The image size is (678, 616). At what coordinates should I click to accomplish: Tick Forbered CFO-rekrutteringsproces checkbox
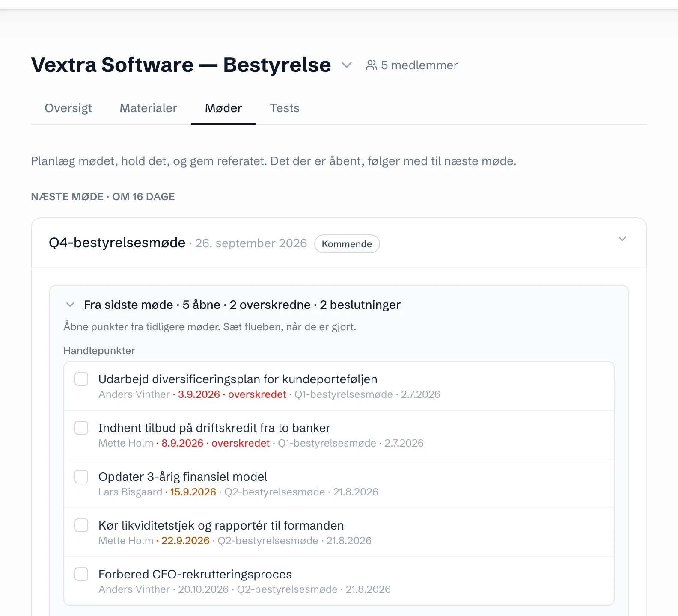point(81,574)
